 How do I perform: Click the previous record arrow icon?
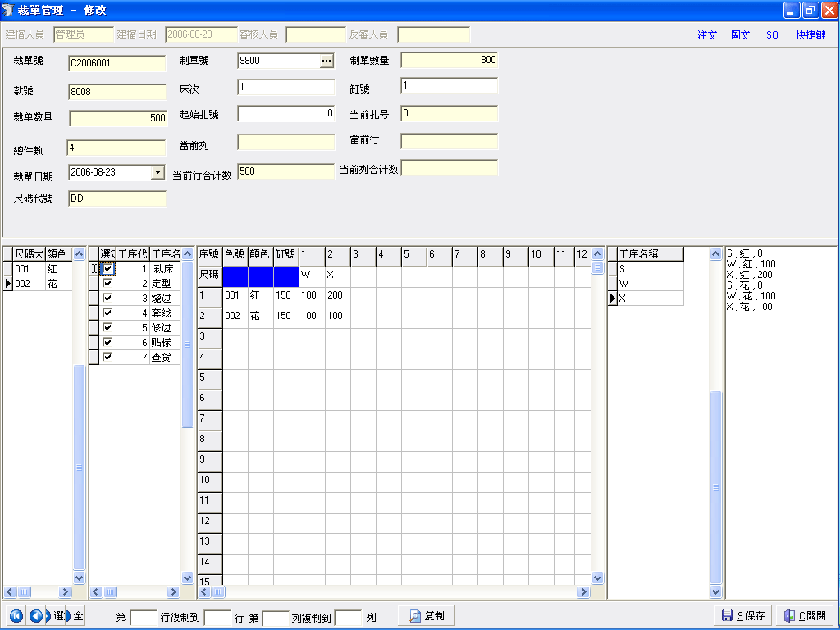point(35,615)
